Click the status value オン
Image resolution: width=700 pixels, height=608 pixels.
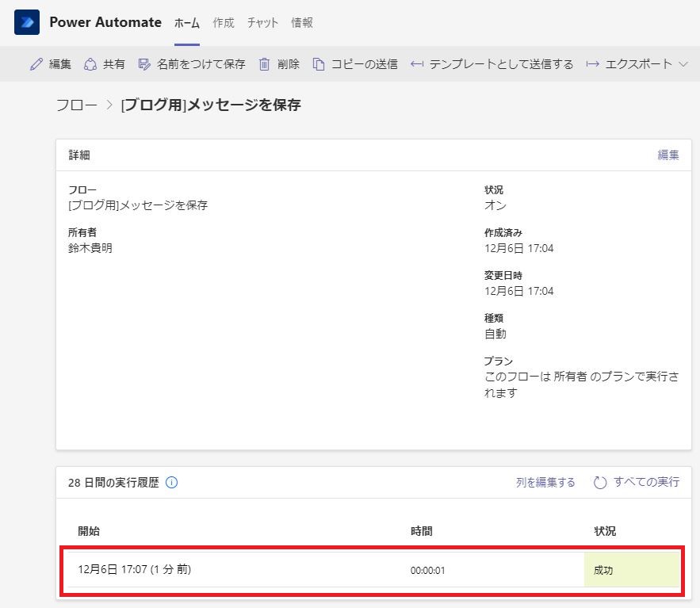(495, 205)
